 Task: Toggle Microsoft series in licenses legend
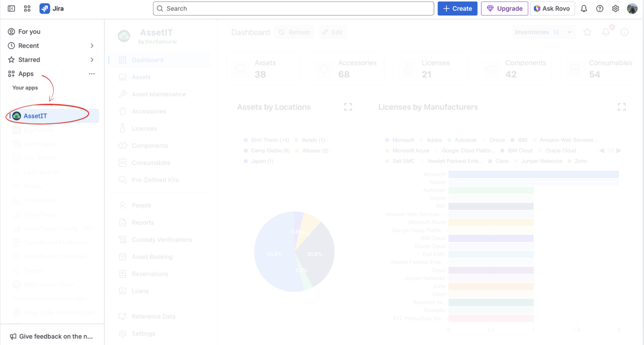pos(399,140)
